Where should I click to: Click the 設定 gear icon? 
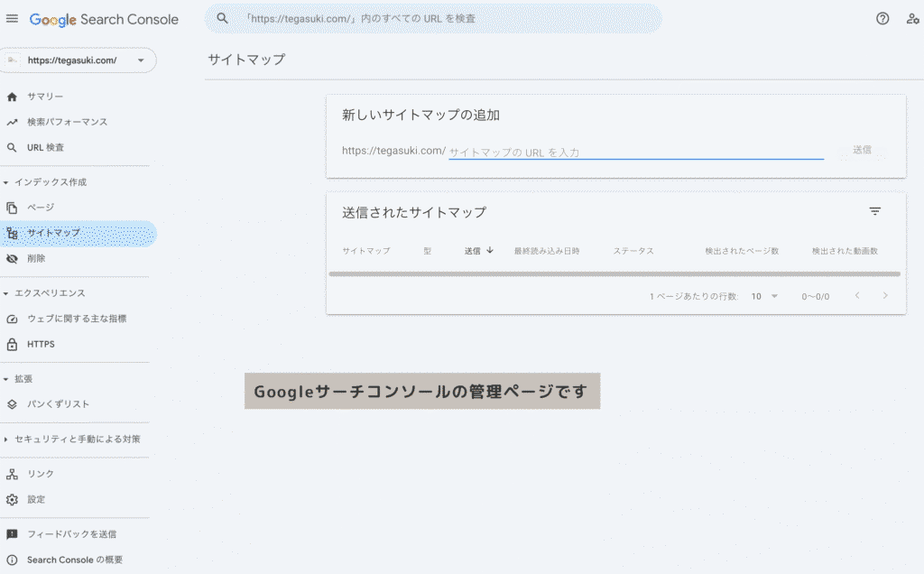(x=12, y=500)
